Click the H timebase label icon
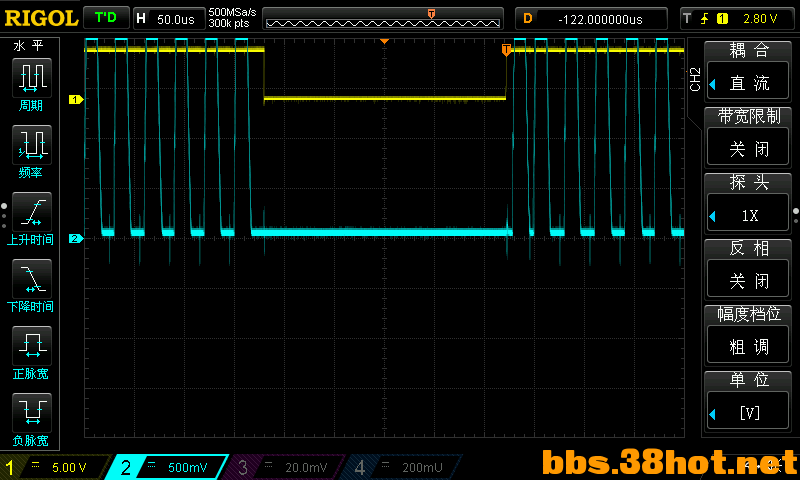 coord(141,19)
